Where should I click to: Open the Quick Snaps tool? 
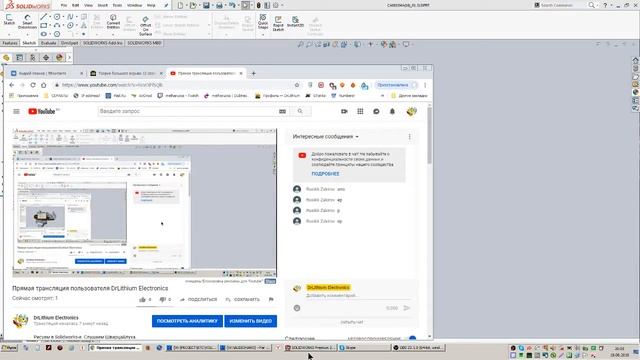click(x=263, y=21)
